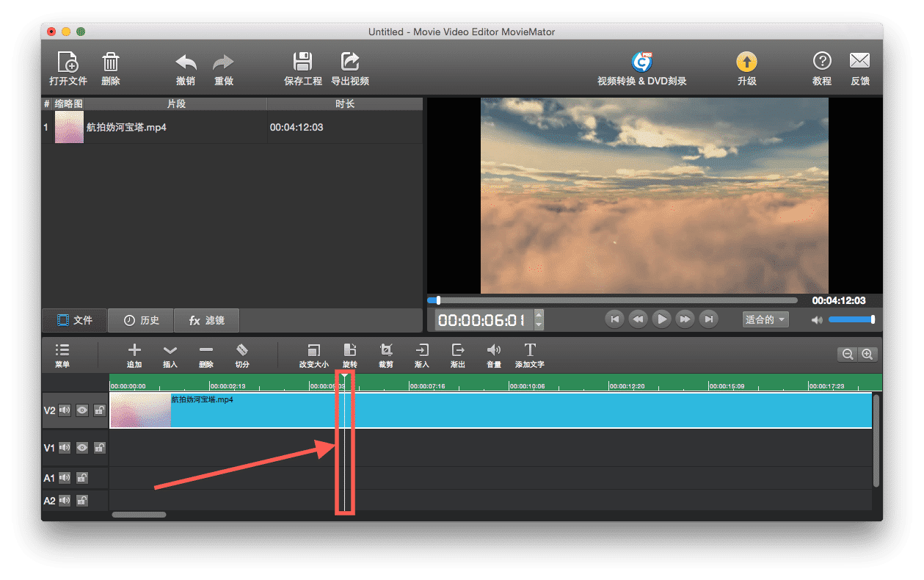
Task: Split clip with 切分 icon
Action: [x=242, y=350]
